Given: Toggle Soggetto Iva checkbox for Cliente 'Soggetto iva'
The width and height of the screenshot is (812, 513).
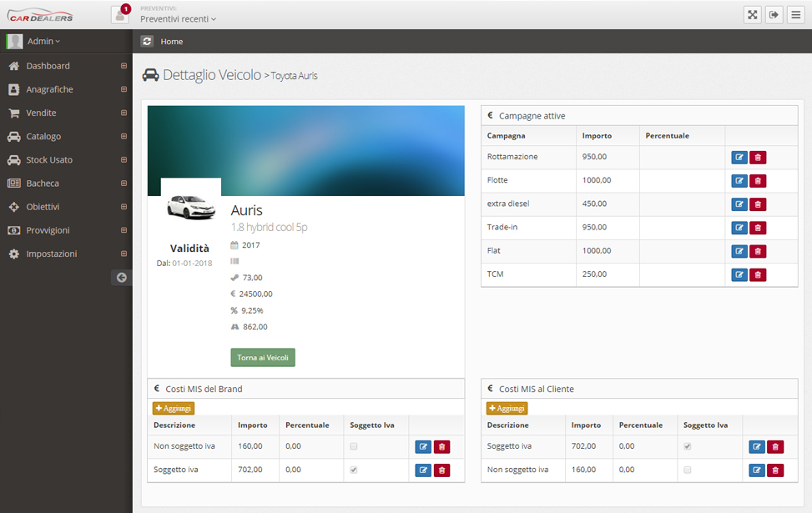Looking at the screenshot, I should [687, 446].
